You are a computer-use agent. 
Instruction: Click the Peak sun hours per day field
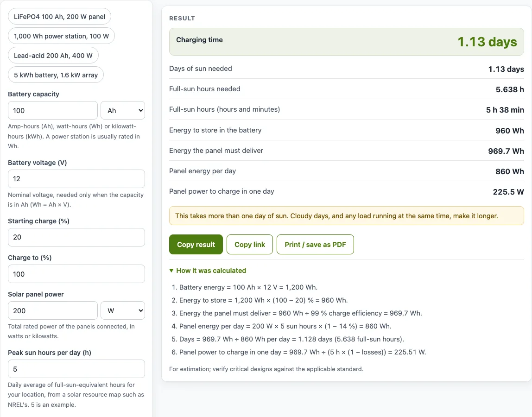pyautogui.click(x=76, y=369)
